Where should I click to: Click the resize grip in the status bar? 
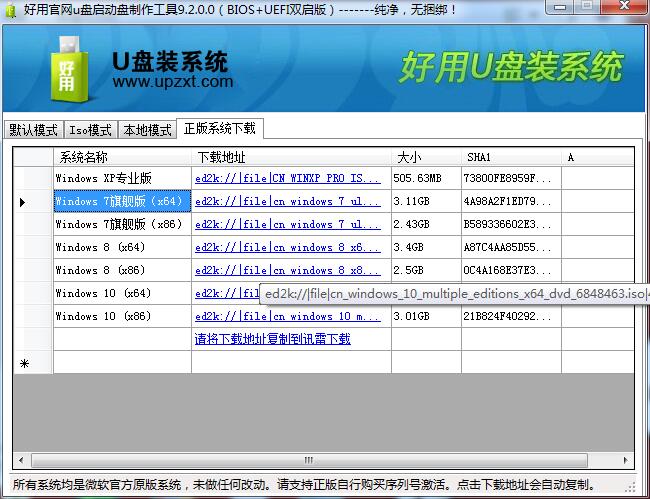(x=631, y=487)
